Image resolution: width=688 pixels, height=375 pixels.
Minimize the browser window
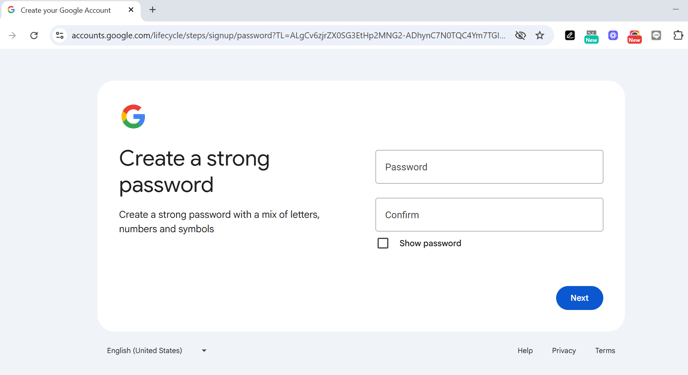pos(676,10)
